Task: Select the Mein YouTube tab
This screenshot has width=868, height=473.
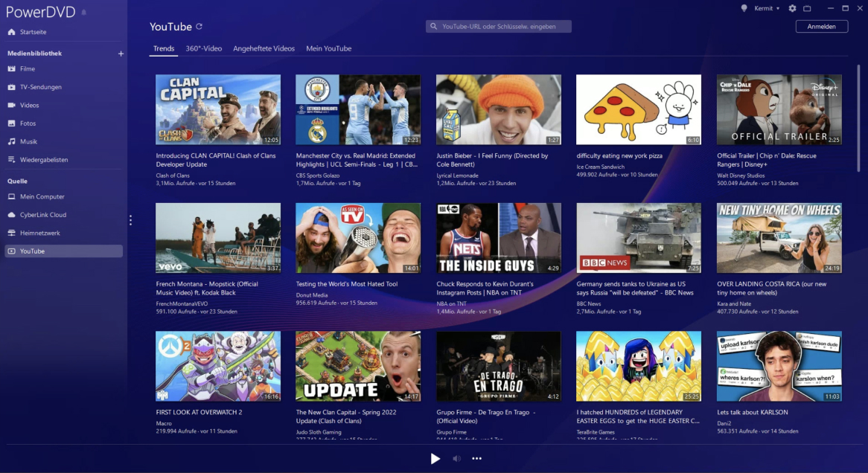Action: coord(328,48)
